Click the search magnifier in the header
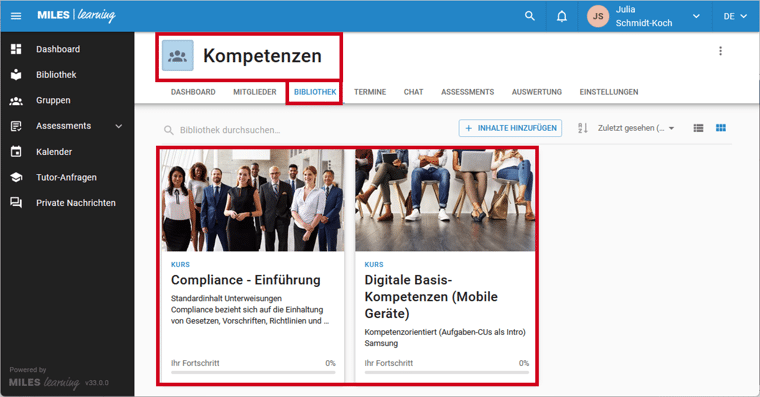Viewport: 760px width, 397px height. tap(530, 16)
